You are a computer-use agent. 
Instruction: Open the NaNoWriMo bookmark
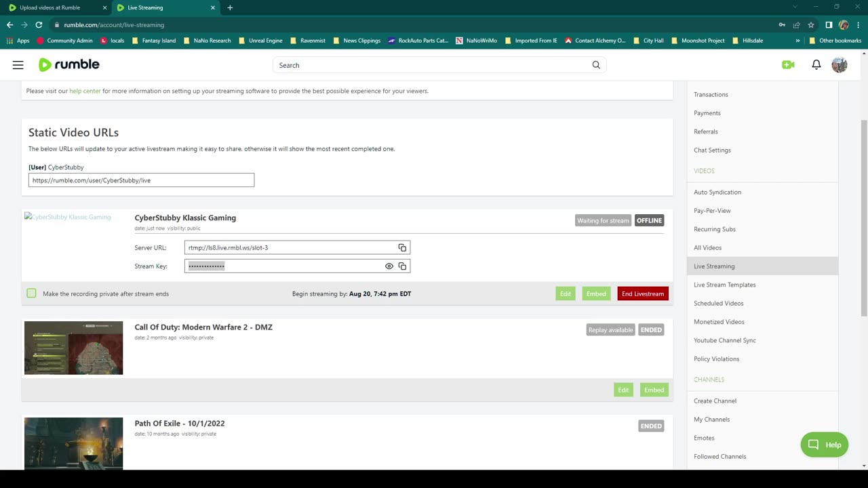(476, 41)
